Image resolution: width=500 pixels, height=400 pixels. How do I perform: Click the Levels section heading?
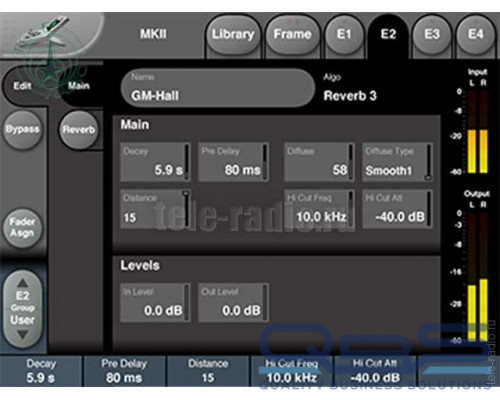140,266
